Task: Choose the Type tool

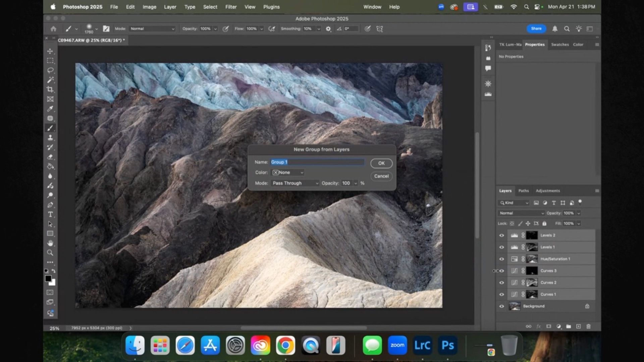Action: pos(50,215)
